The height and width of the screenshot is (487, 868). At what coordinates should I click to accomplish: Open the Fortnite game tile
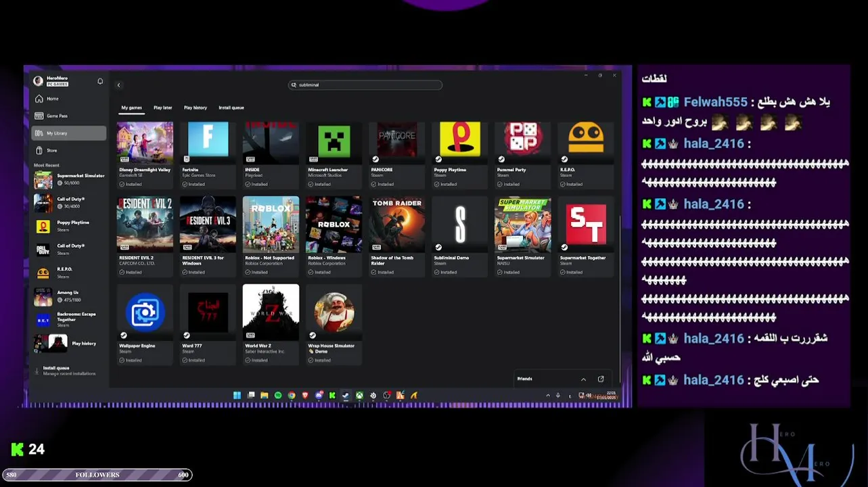208,155
